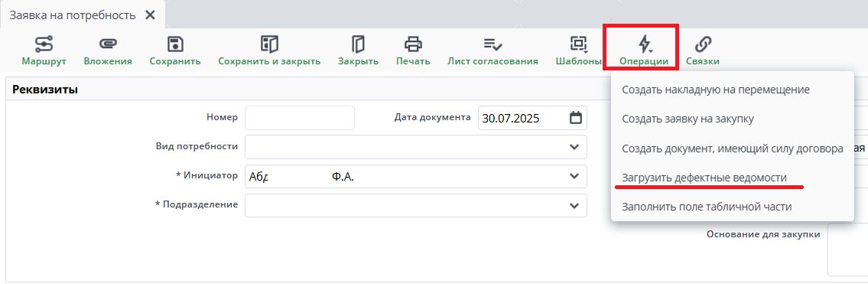This screenshot has width=868, height=284.
Task: Close the Заявка на потребность tab
Action: pyautogui.click(x=149, y=15)
